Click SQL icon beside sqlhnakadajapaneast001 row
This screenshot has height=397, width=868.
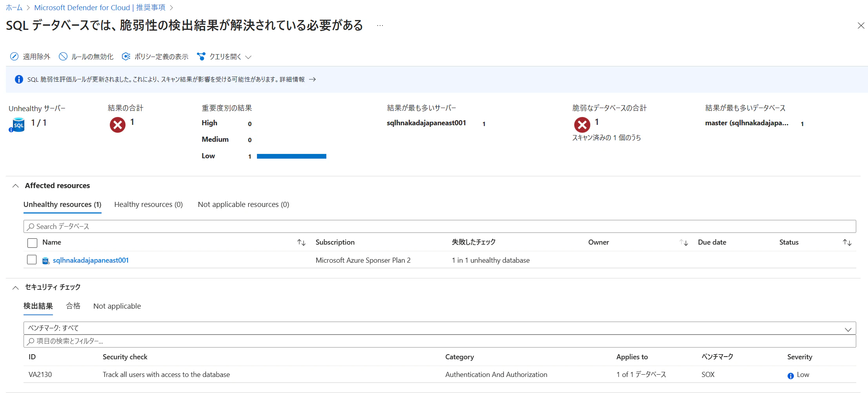46,261
